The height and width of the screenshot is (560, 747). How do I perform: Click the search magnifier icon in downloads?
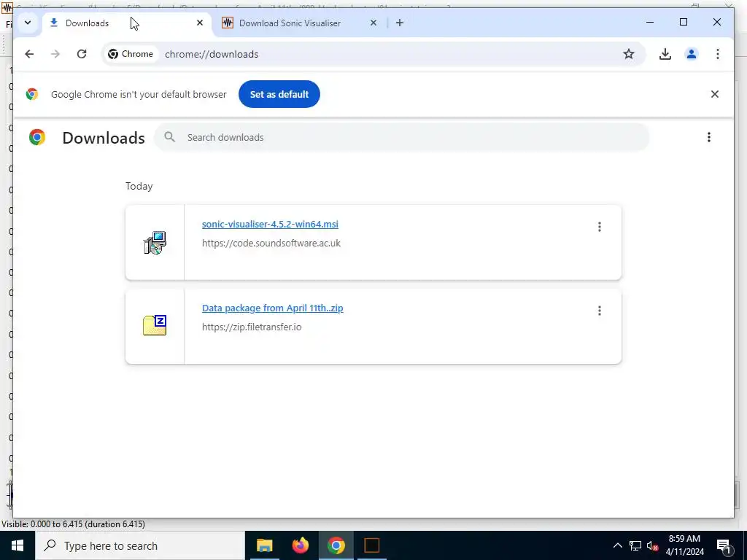click(x=169, y=137)
